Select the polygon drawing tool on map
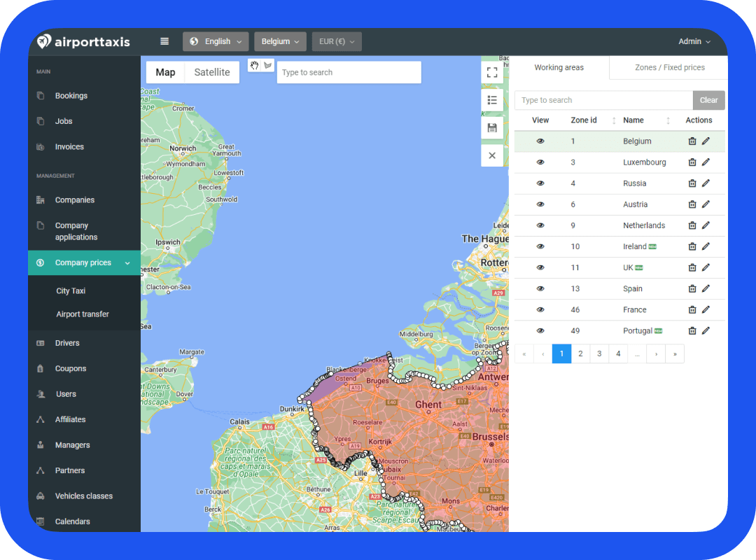 [267, 65]
